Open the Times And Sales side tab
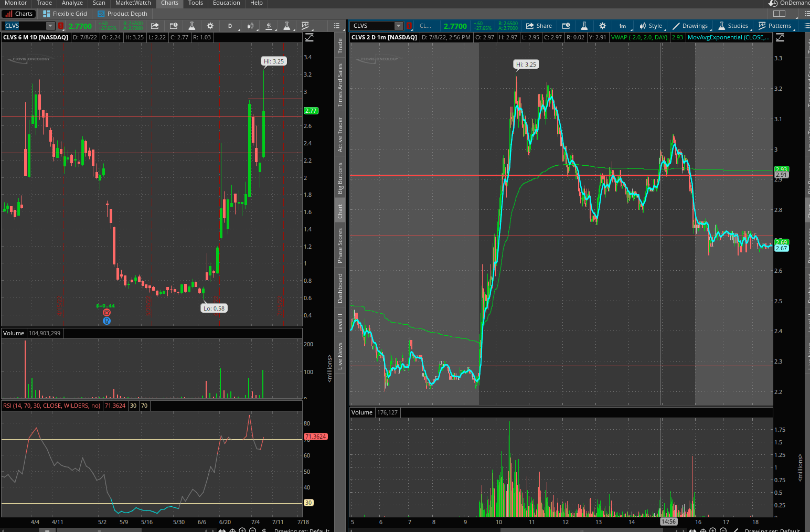The width and height of the screenshot is (810, 532). [x=340, y=85]
